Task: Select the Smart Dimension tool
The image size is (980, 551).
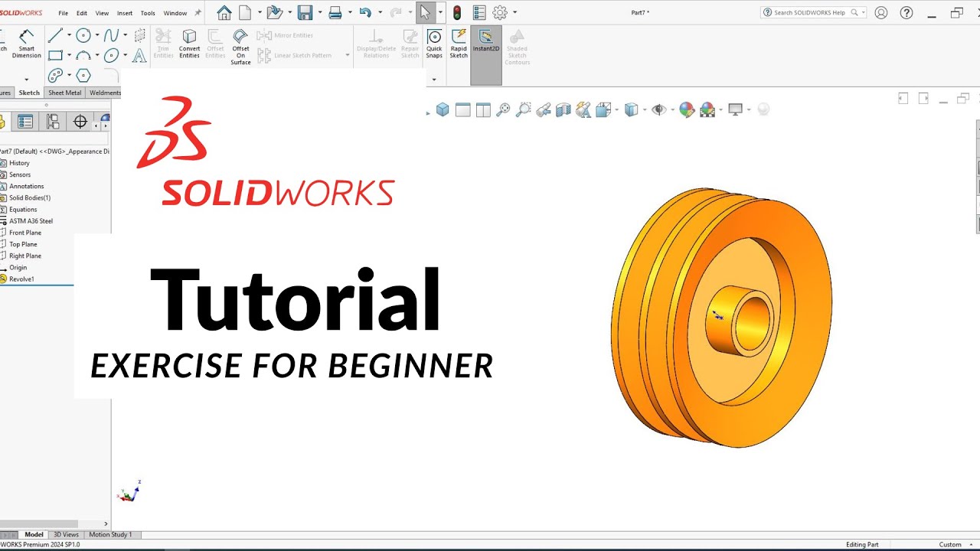Action: (26, 44)
